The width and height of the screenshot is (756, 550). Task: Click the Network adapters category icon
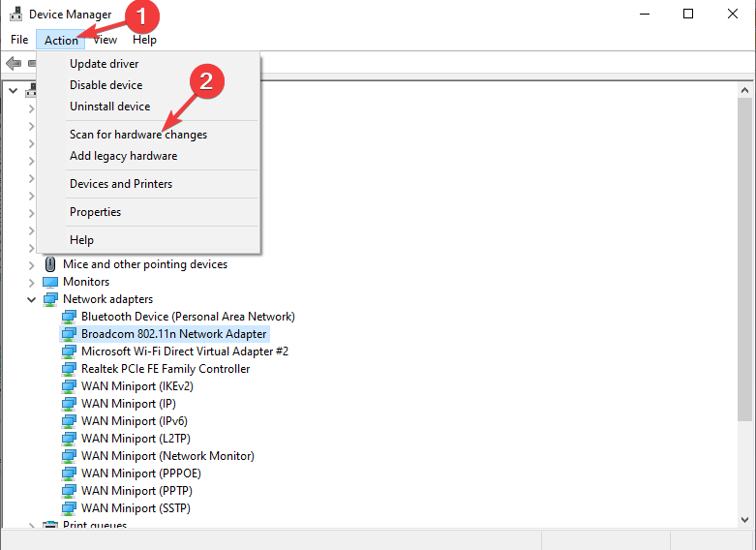pos(50,299)
